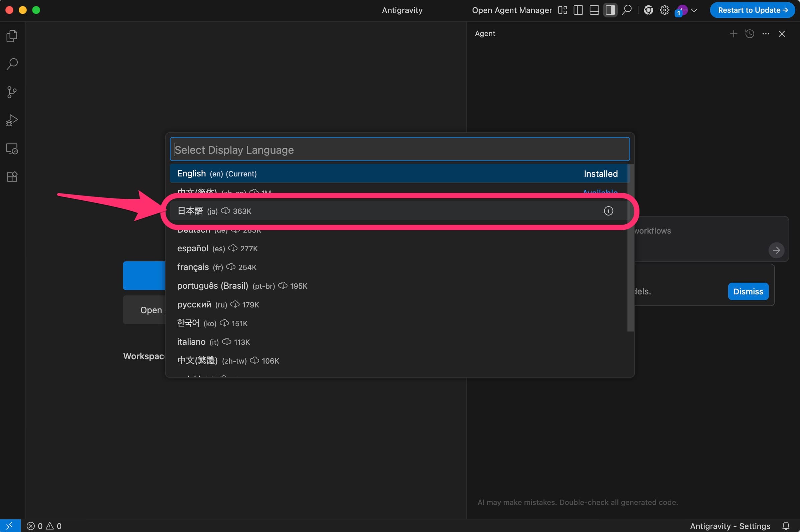Screen dimensions: 800x532
Task: Dismiss the notification with Dismiss button
Action: point(748,291)
